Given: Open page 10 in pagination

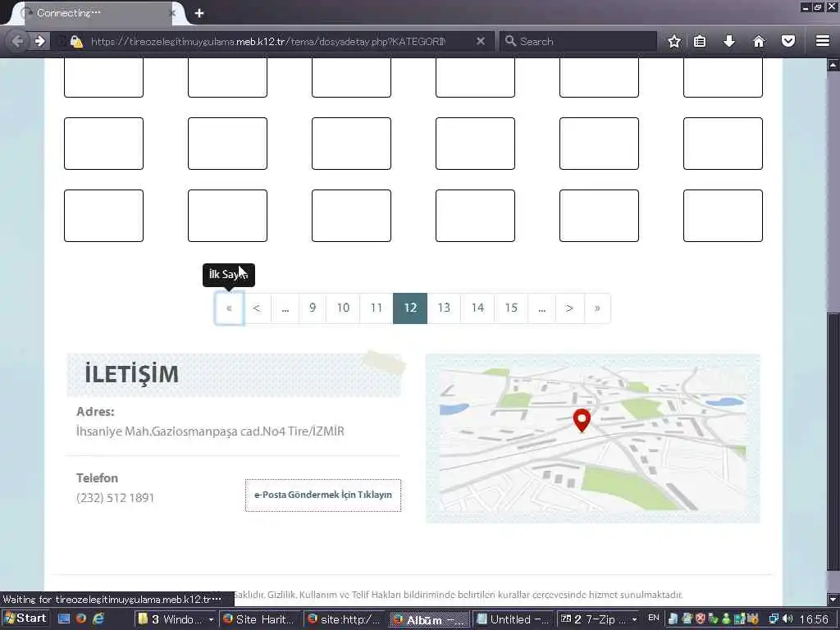Looking at the screenshot, I should coord(343,308).
